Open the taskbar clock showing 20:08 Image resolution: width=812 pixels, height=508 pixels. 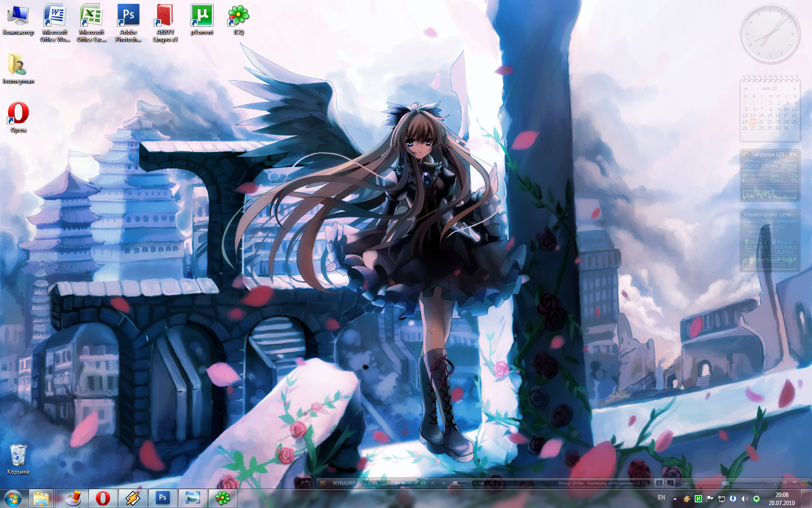(x=782, y=499)
